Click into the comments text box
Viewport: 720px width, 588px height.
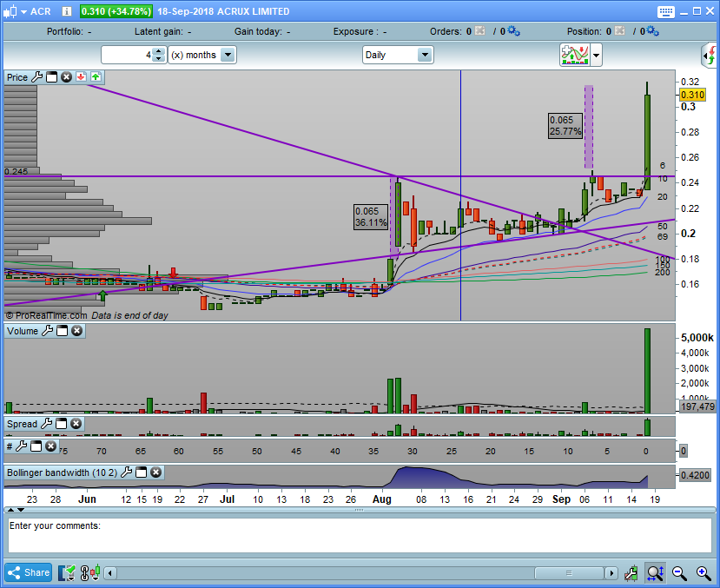360,535
